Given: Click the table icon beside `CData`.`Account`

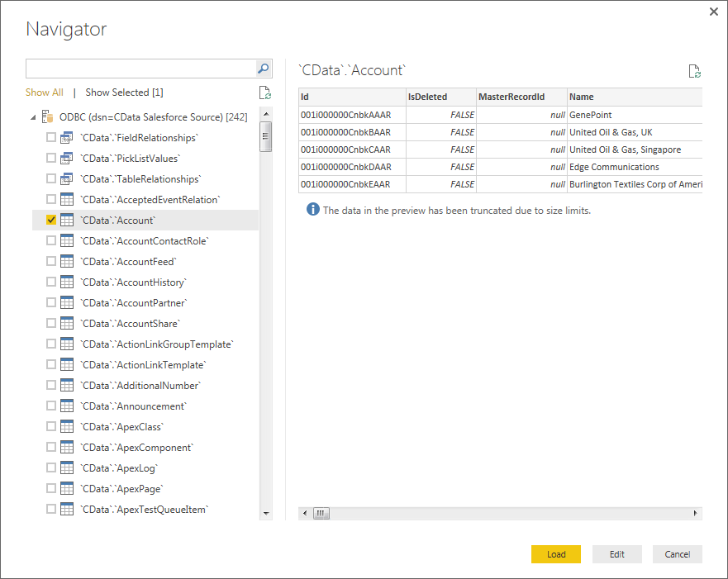Looking at the screenshot, I should coord(66,220).
